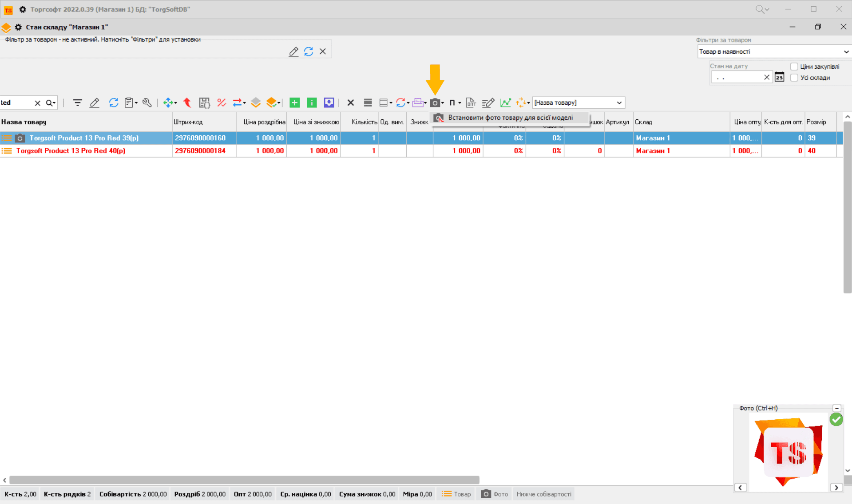Refresh the product filter
Viewport: 852px width, 504px height.
pos(309,51)
